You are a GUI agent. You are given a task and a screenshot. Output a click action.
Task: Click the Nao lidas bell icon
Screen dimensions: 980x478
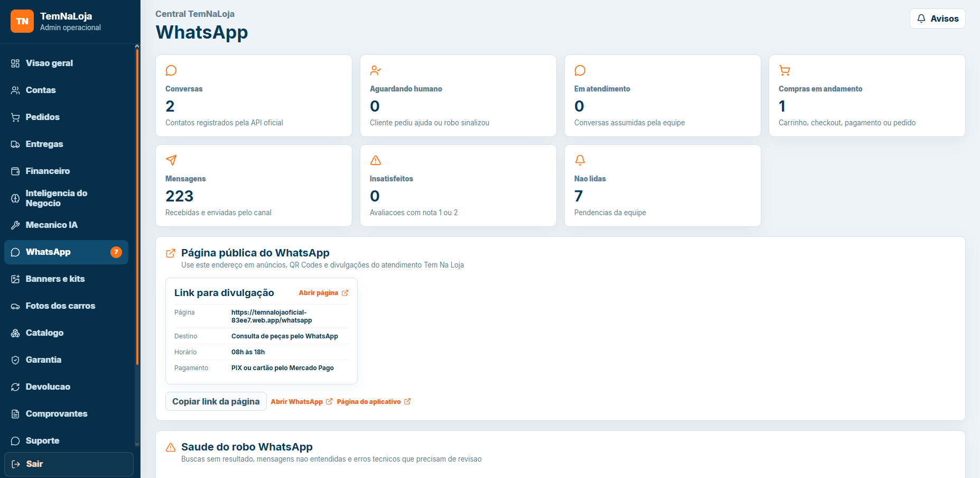[580, 160]
